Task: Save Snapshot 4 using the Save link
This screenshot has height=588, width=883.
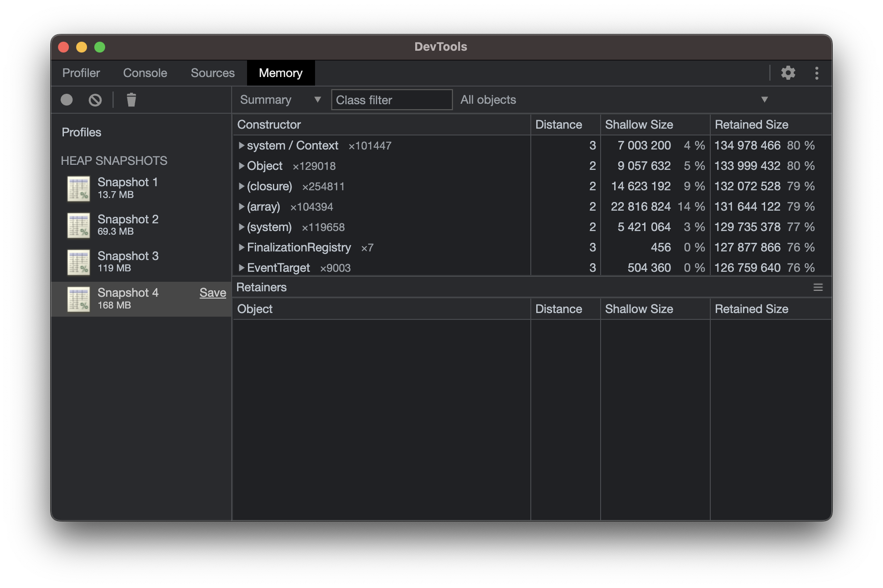Action: tap(213, 293)
